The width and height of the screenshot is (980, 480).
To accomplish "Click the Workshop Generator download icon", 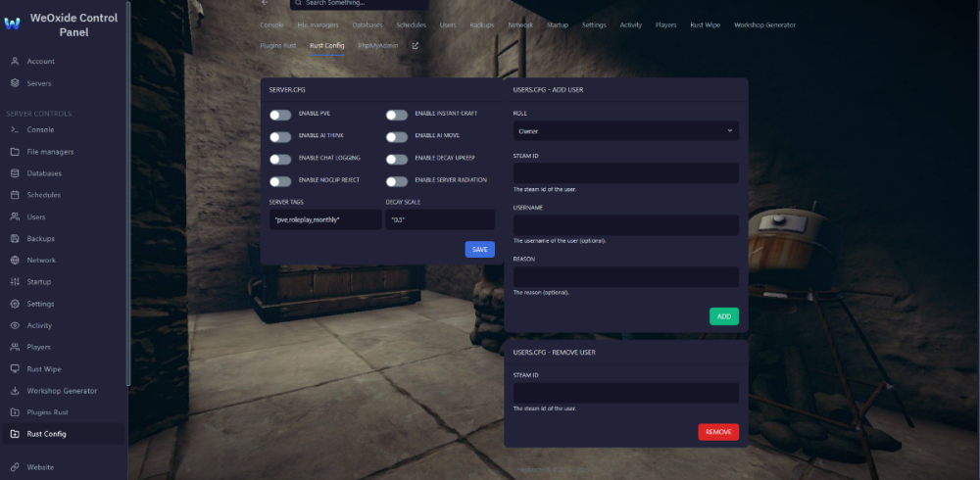I will tap(15, 391).
